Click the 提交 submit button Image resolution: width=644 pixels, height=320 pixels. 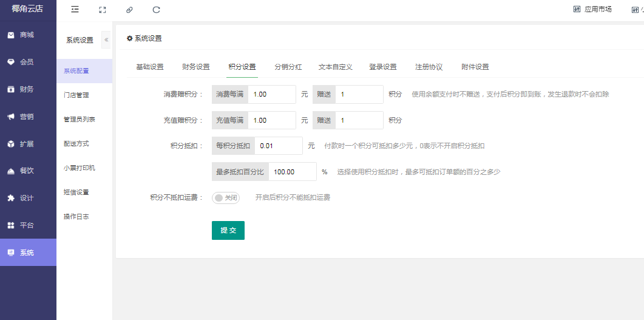coord(228,231)
